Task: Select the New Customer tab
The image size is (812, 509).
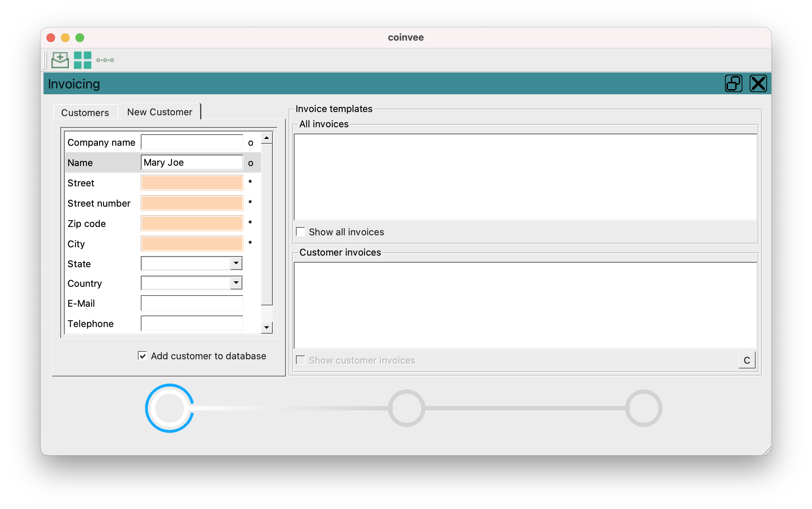Action: pyautogui.click(x=159, y=112)
